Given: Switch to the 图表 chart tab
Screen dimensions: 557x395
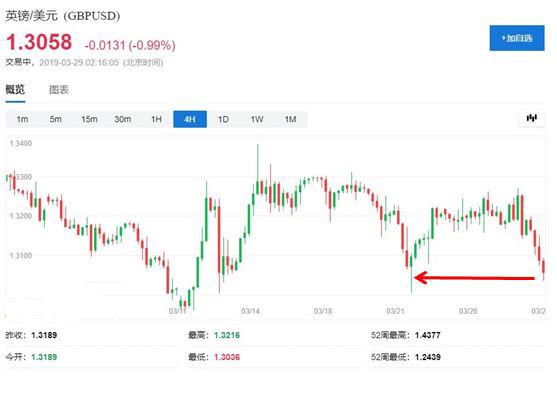Looking at the screenshot, I should (59, 90).
